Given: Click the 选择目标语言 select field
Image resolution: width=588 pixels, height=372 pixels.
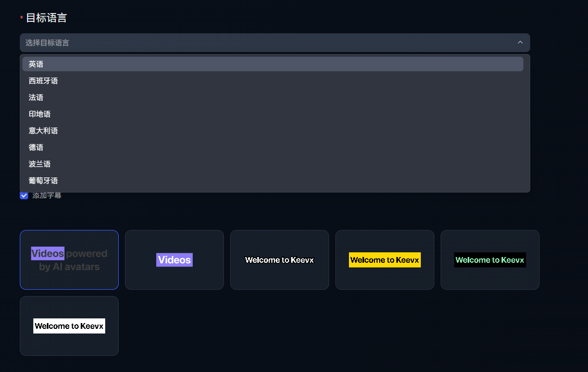Looking at the screenshot, I should pos(260,43).
